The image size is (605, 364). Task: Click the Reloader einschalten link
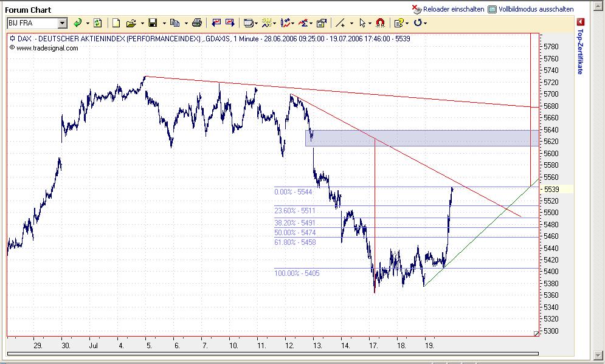(454, 9)
